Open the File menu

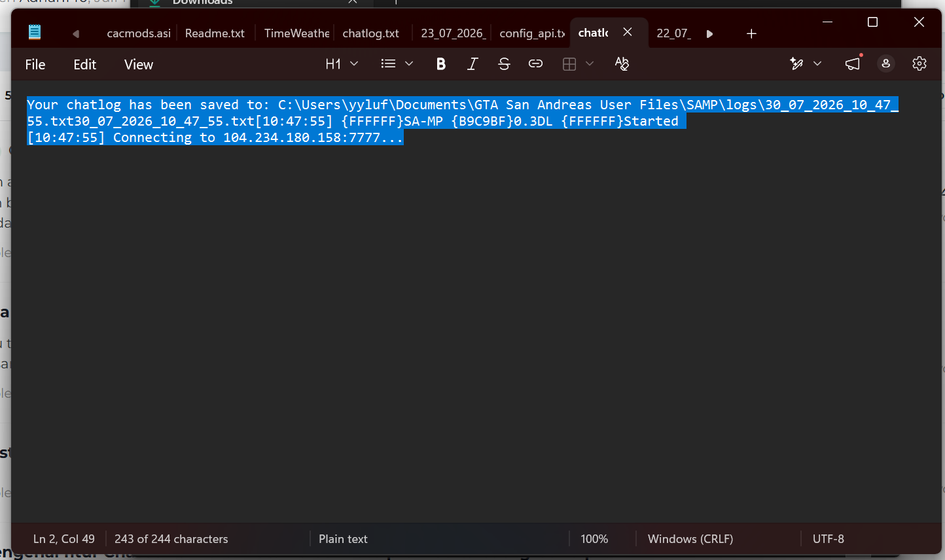coord(35,64)
